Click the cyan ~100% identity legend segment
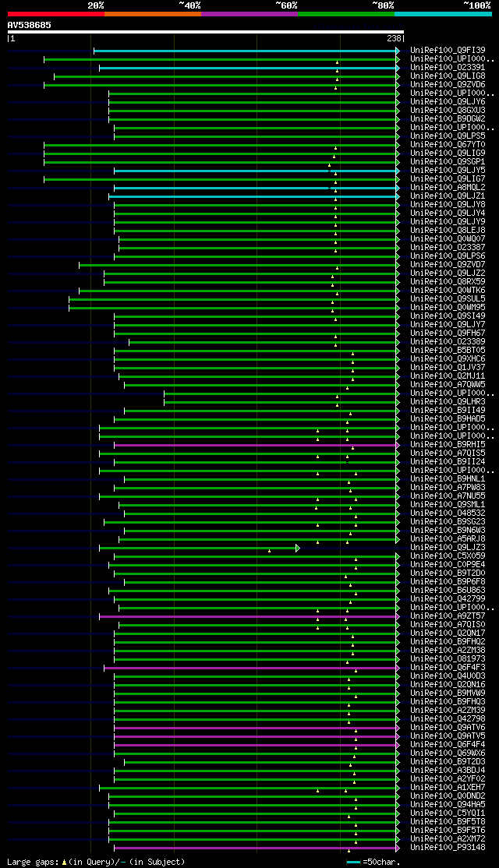The width and height of the screenshot is (499, 868). tap(443, 14)
